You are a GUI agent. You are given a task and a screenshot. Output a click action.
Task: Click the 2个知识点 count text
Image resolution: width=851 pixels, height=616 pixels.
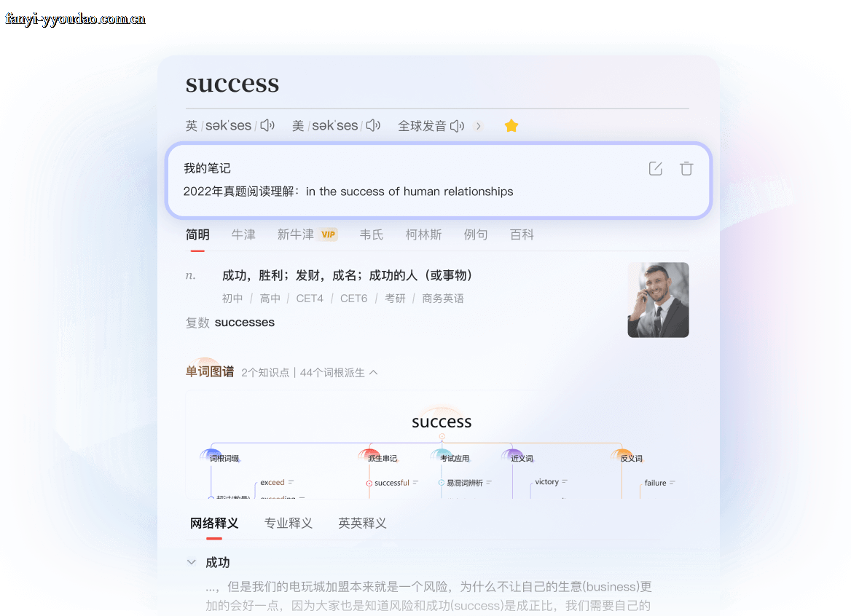(x=265, y=373)
